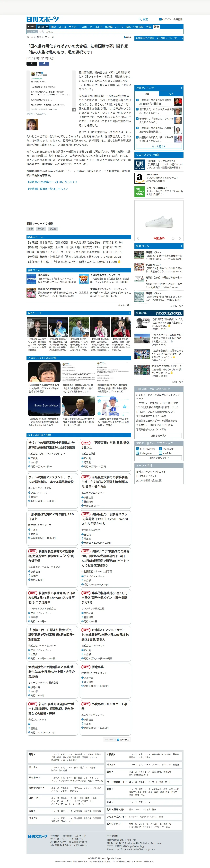Switch to 写真 sub-navigation tab
This screenshot has width=210, height=868.
pyautogui.click(x=41, y=32)
